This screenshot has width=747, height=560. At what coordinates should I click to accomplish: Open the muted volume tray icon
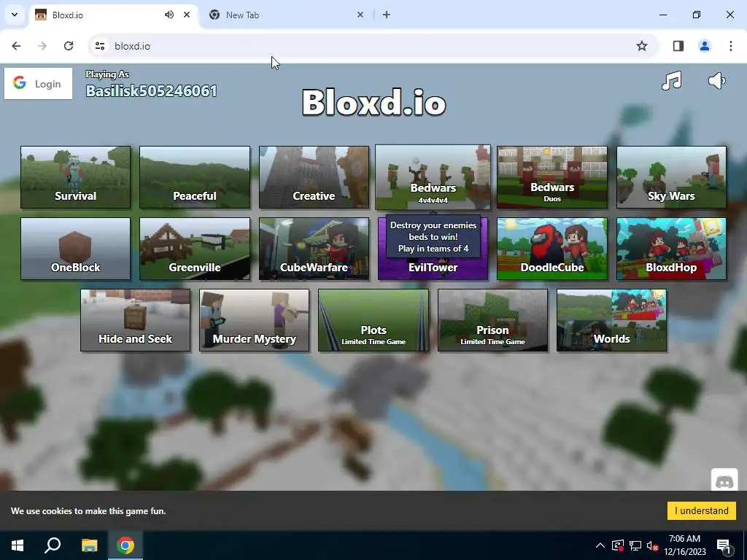click(653, 545)
